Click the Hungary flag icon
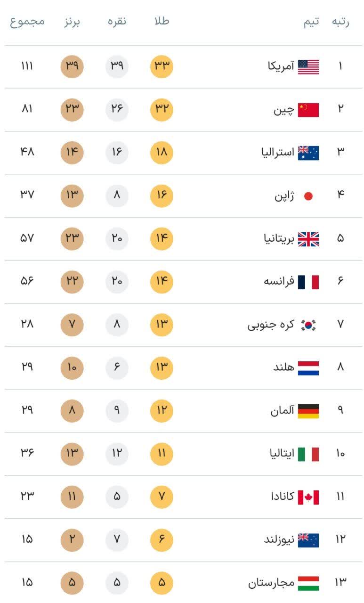Screen dimensions: 364x603 (x=308, y=583)
